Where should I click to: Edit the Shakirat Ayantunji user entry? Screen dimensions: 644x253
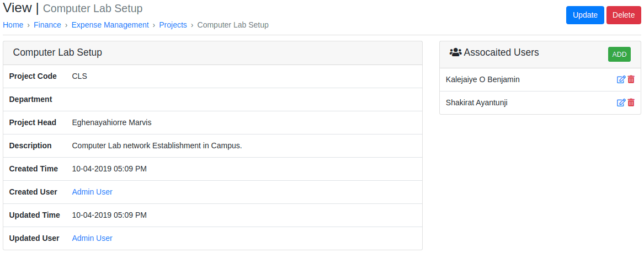click(621, 103)
